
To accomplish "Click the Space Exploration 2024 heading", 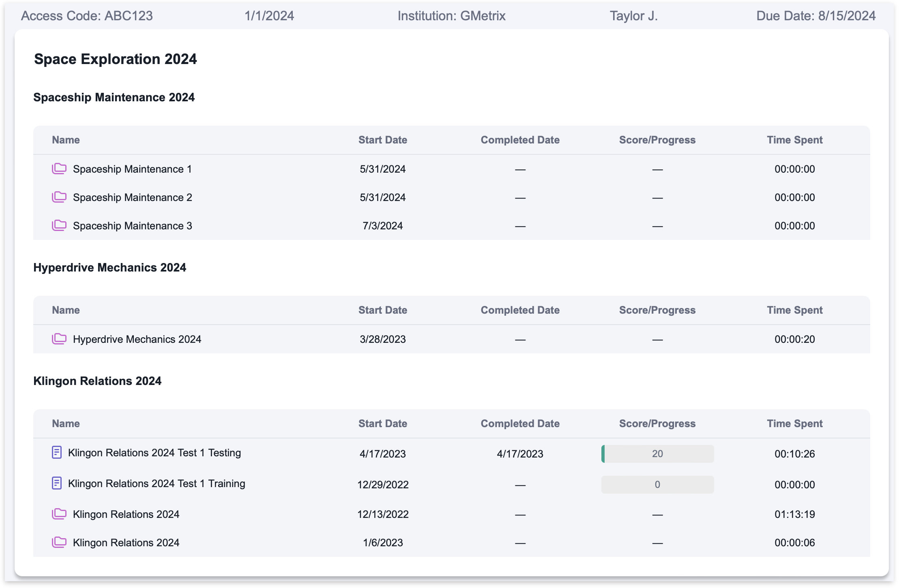I will 115,59.
